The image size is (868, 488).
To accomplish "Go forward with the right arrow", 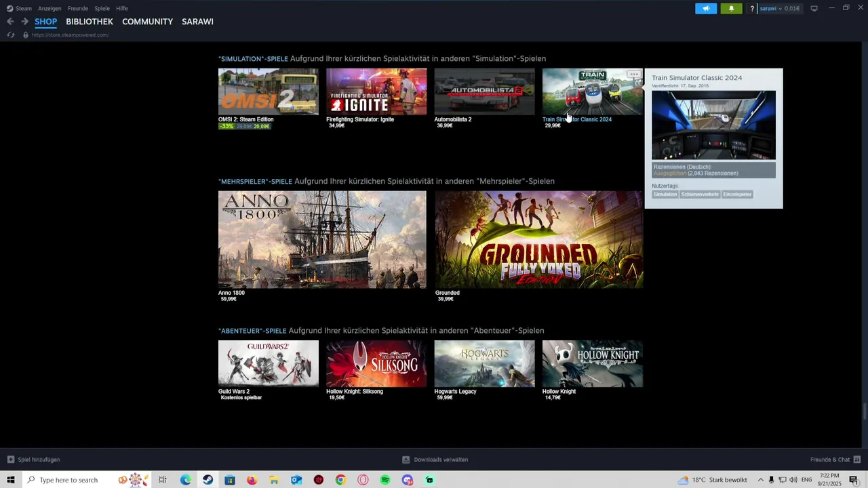I will tap(24, 22).
